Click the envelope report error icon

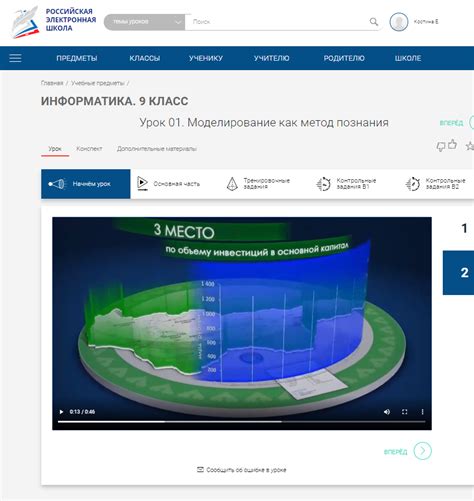point(200,469)
